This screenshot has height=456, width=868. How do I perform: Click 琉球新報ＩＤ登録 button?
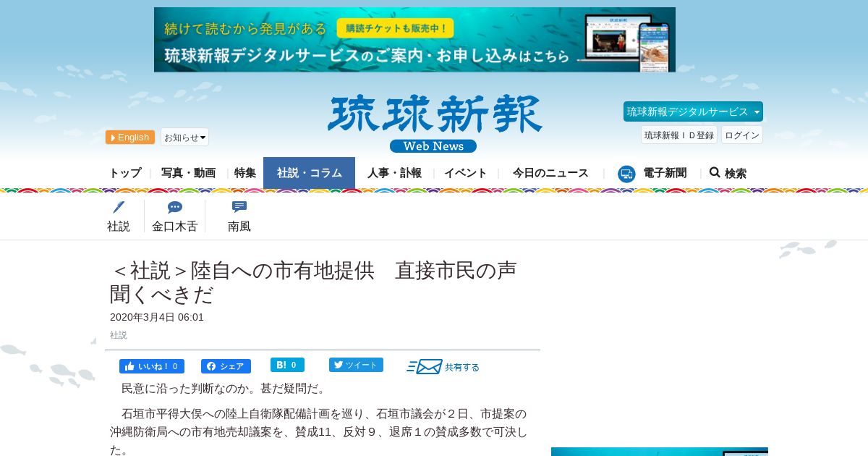679,135
